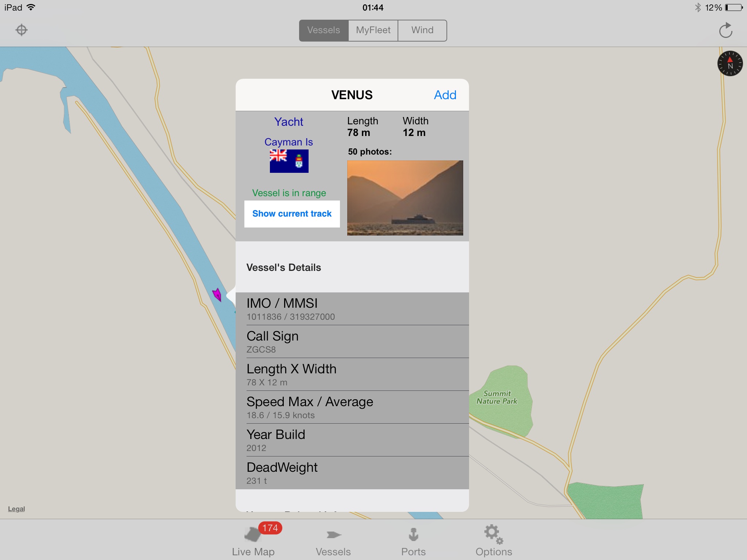
Task: Select the DeadWeight 231 t row
Action: pyautogui.click(x=352, y=473)
